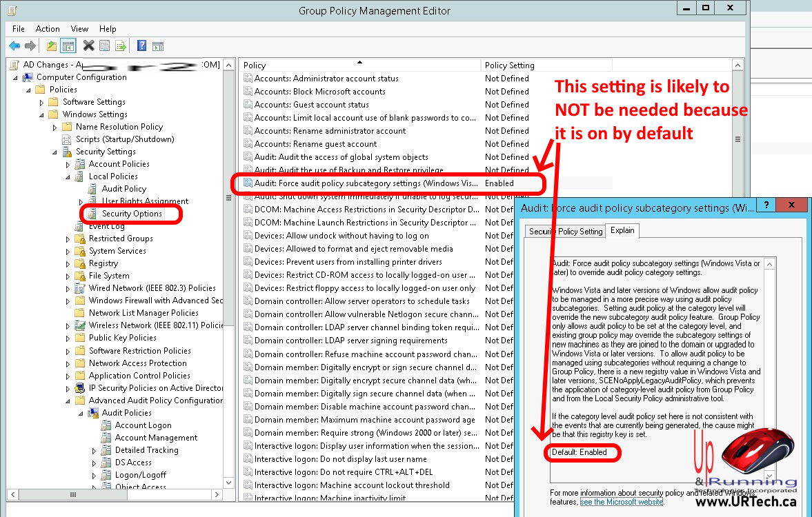This screenshot has height=517, width=812.
Task: Click the Up one level folder icon
Action: click(52, 46)
